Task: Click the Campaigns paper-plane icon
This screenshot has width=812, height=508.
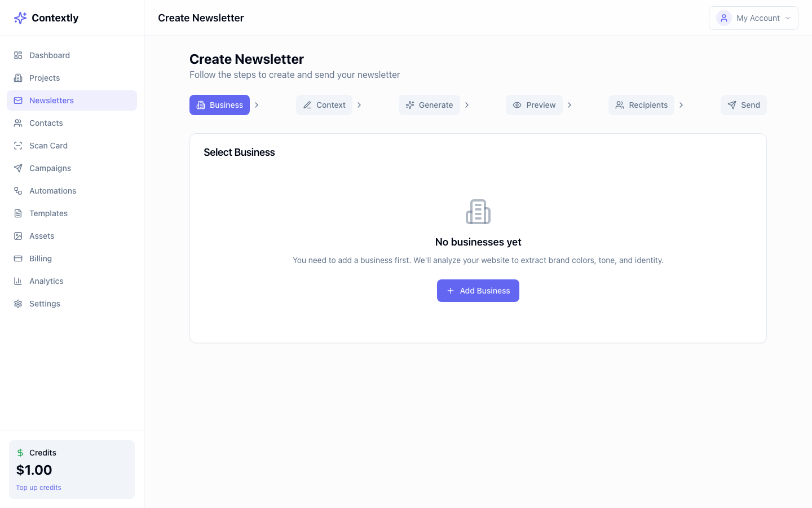Action: 17,168
